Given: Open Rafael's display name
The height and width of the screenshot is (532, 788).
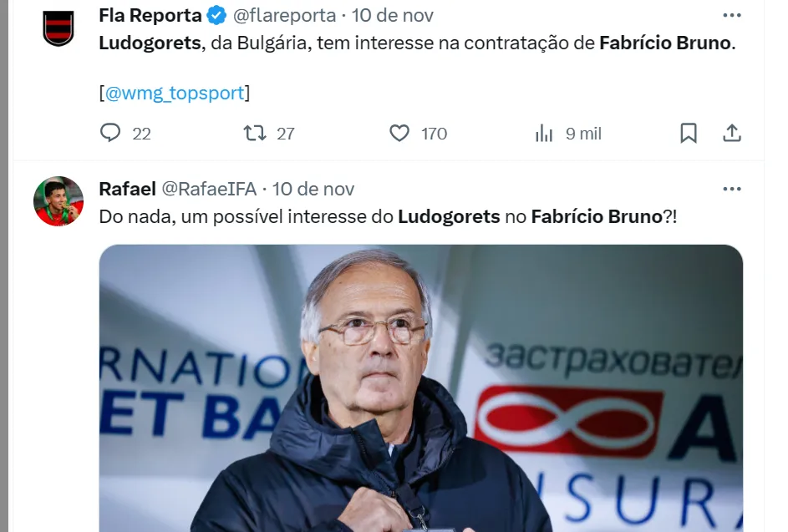Looking at the screenshot, I should point(128,189).
